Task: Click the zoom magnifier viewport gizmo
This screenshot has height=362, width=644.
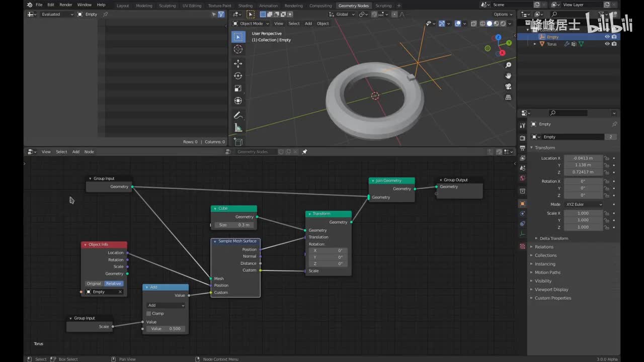Action: (508, 65)
